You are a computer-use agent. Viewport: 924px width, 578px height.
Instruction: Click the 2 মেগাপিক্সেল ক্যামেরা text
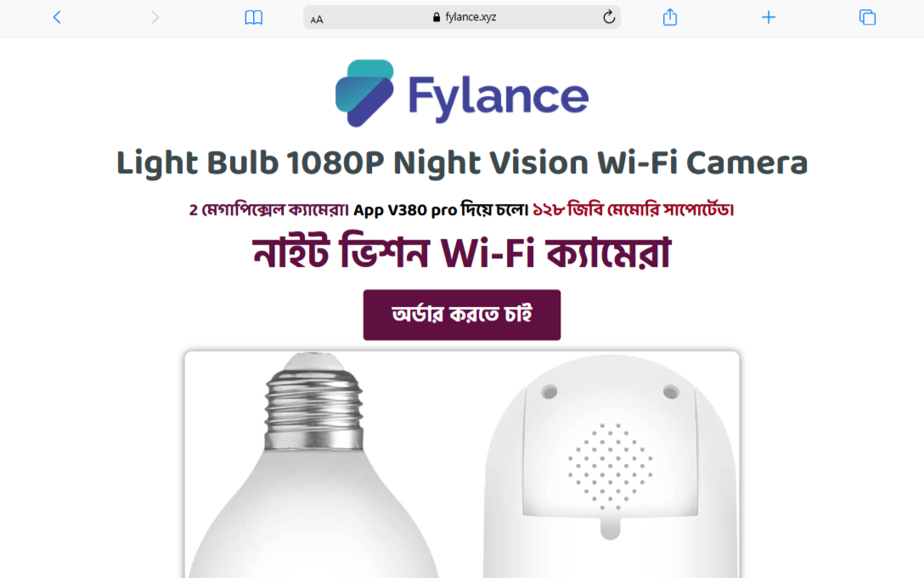(x=269, y=210)
